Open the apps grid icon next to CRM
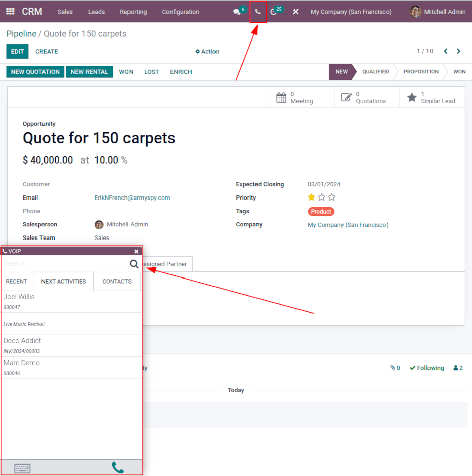The image size is (472, 476). [10, 11]
